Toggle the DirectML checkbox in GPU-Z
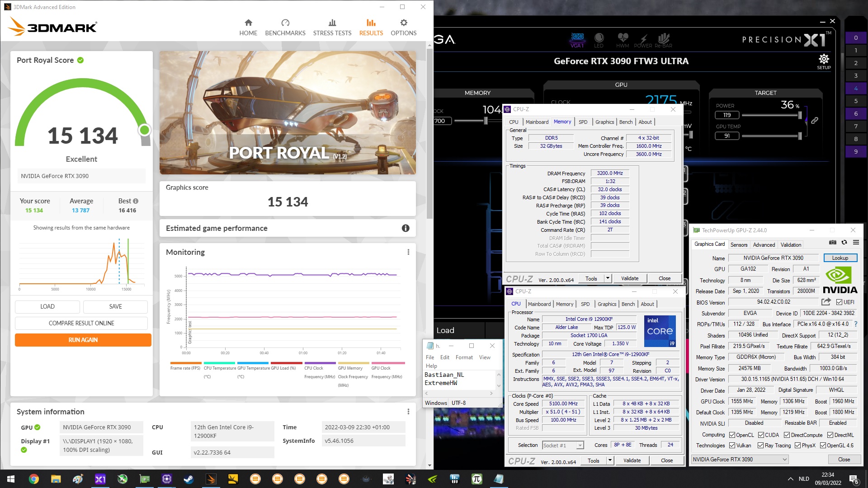The height and width of the screenshot is (488, 868). 830,435
